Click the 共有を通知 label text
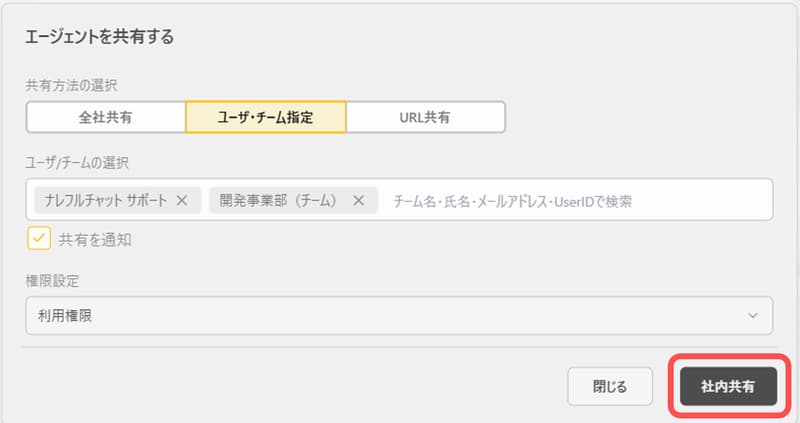The image size is (800, 423). click(95, 240)
